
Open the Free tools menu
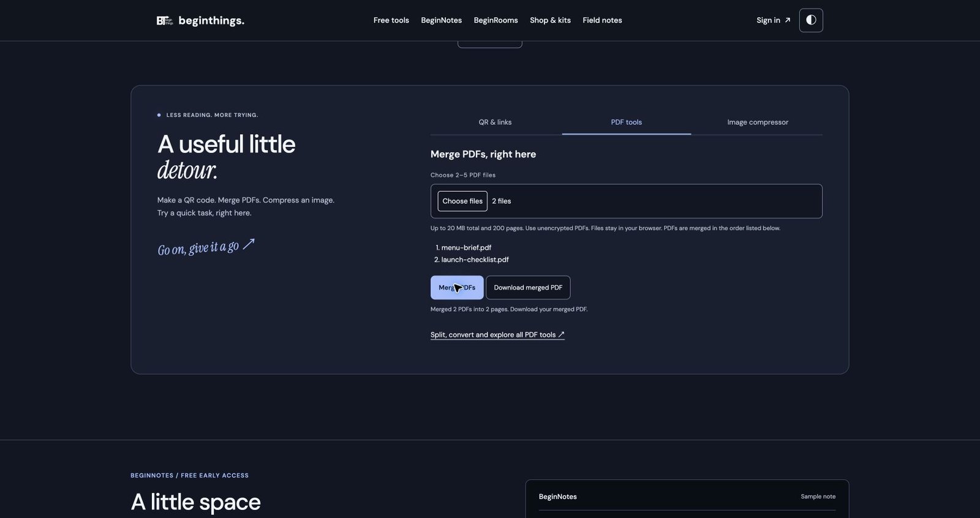(391, 20)
